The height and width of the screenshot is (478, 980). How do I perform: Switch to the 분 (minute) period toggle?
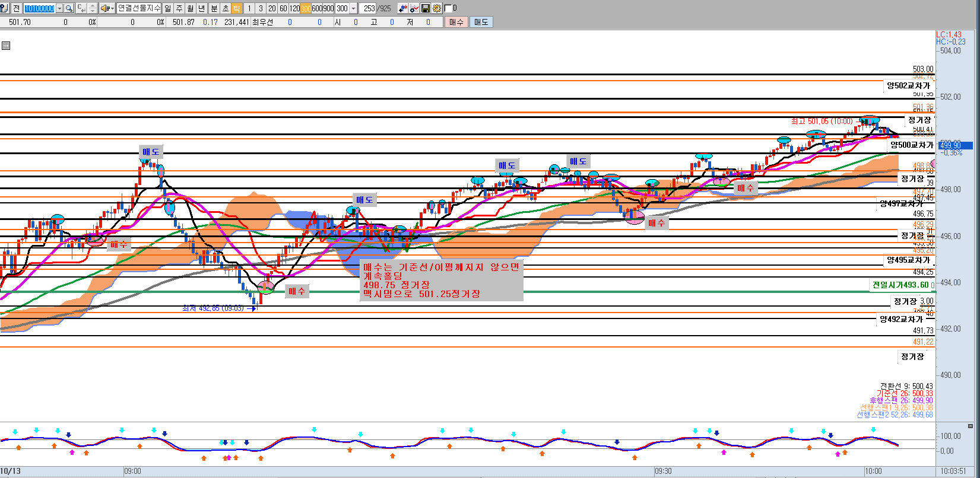[214, 8]
